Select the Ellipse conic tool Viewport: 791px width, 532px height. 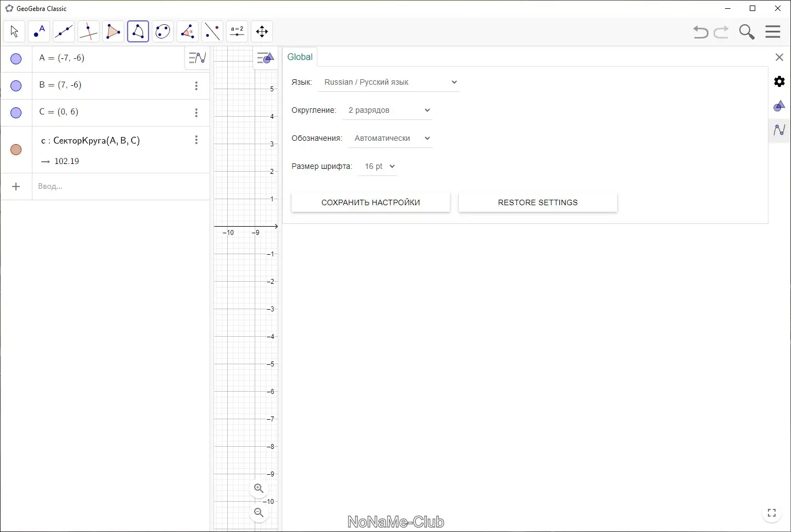[x=163, y=31]
